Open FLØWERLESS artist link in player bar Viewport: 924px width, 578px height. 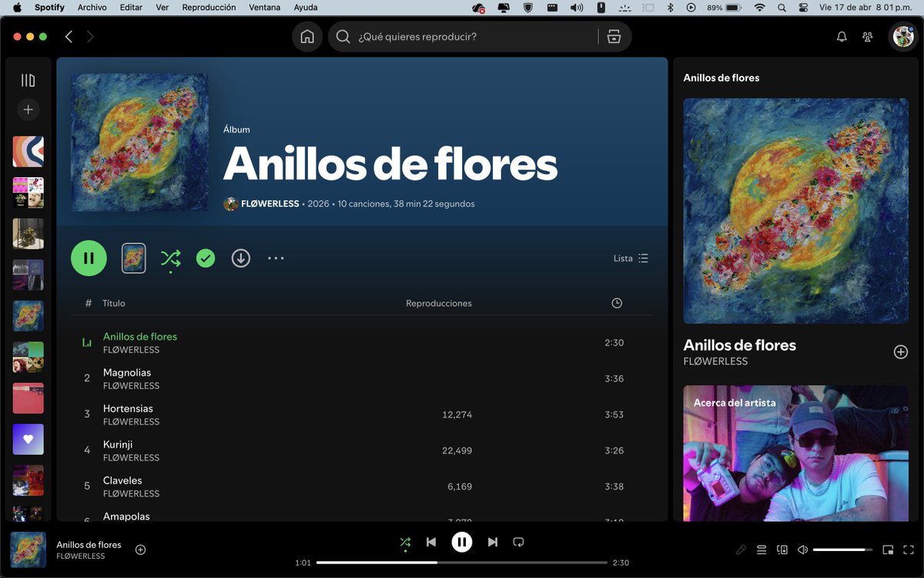pos(80,556)
